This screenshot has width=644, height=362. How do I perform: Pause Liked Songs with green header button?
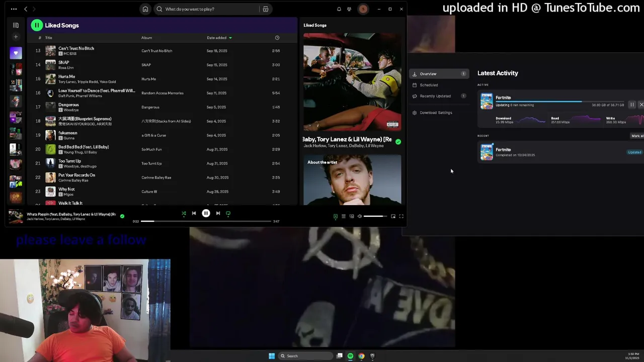click(37, 25)
